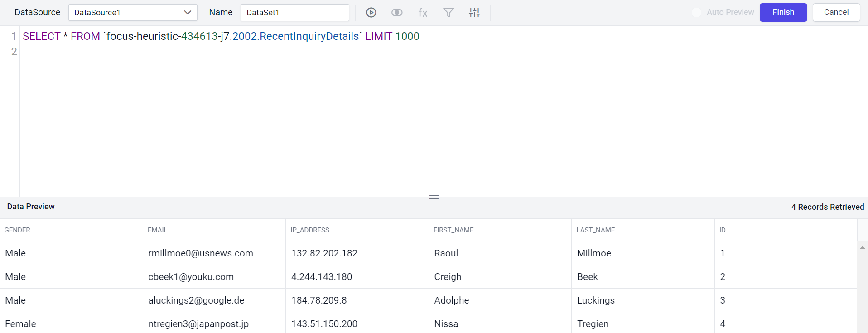Click the Finish button
Viewport: 868px width, 333px height.
pos(783,12)
